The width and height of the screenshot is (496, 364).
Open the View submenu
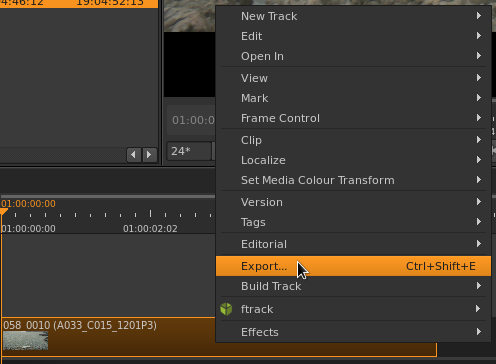tap(353, 78)
